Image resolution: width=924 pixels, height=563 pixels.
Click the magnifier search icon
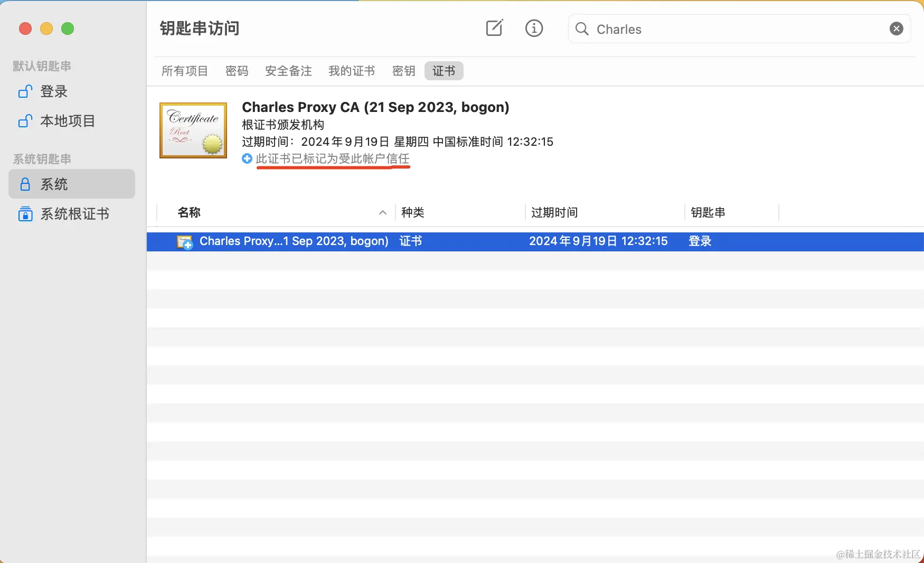(582, 29)
